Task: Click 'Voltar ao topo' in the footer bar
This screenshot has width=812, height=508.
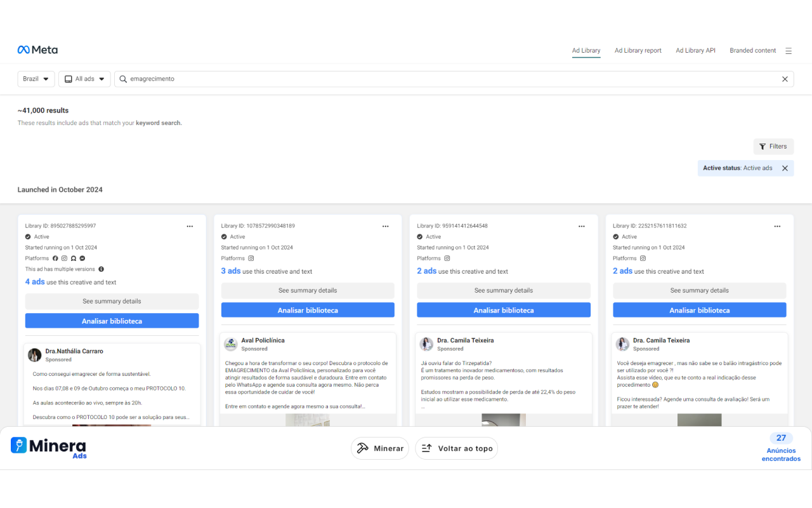Action: pos(456,448)
